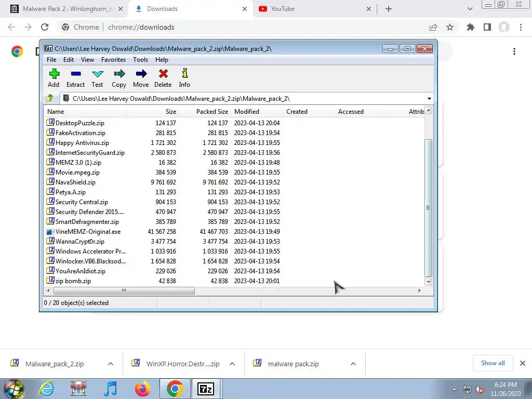Sort by Packed Size column

205,112
